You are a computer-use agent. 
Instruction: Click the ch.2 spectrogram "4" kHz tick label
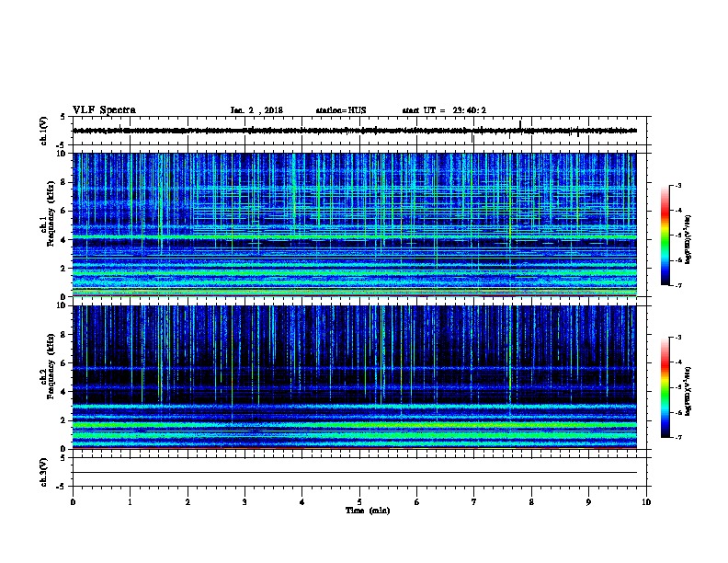[x=64, y=392]
